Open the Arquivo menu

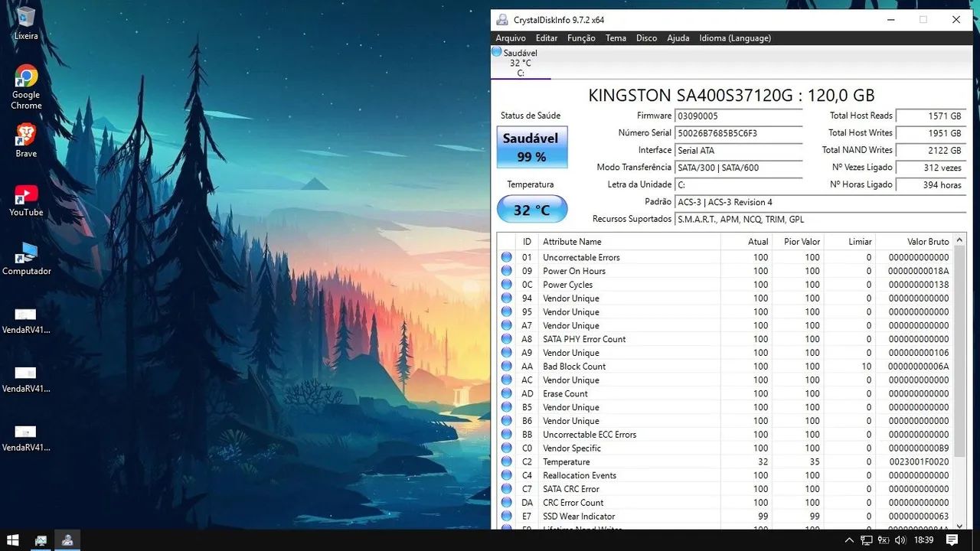[511, 38]
